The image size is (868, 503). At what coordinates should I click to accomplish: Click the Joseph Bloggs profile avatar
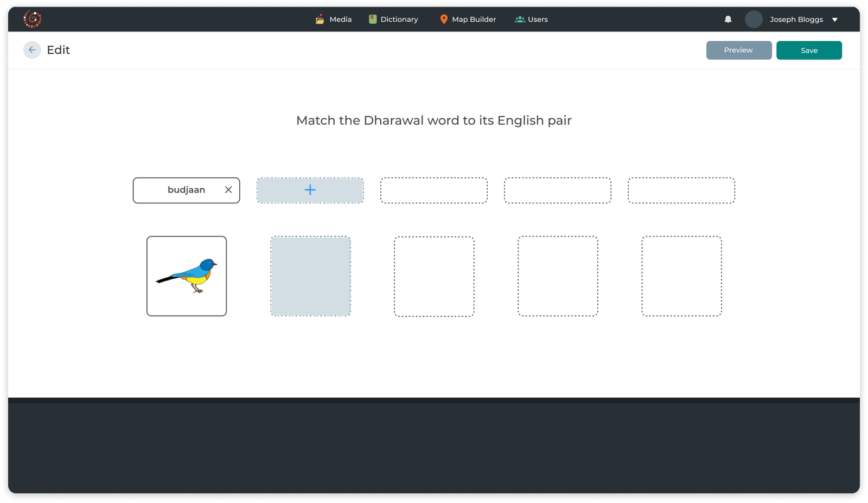754,19
